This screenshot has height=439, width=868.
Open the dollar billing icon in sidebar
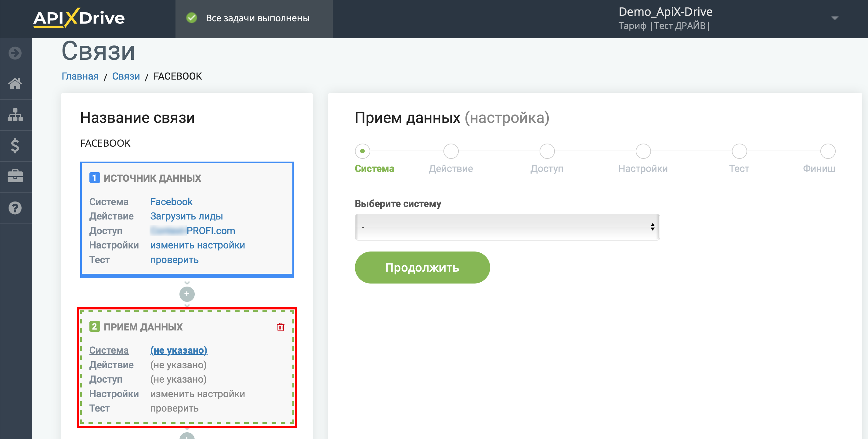15,146
